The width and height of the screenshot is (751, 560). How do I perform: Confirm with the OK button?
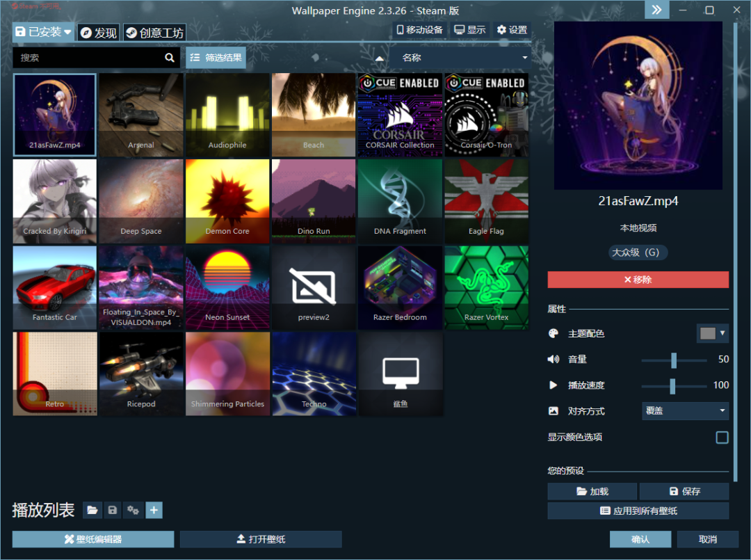(x=640, y=539)
